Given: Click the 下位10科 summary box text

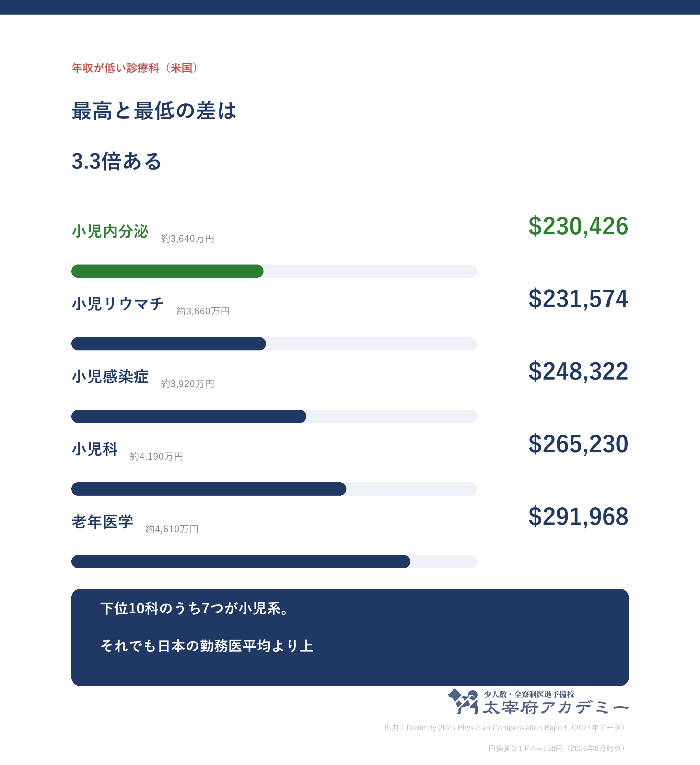Looking at the screenshot, I should pyautogui.click(x=207, y=627).
